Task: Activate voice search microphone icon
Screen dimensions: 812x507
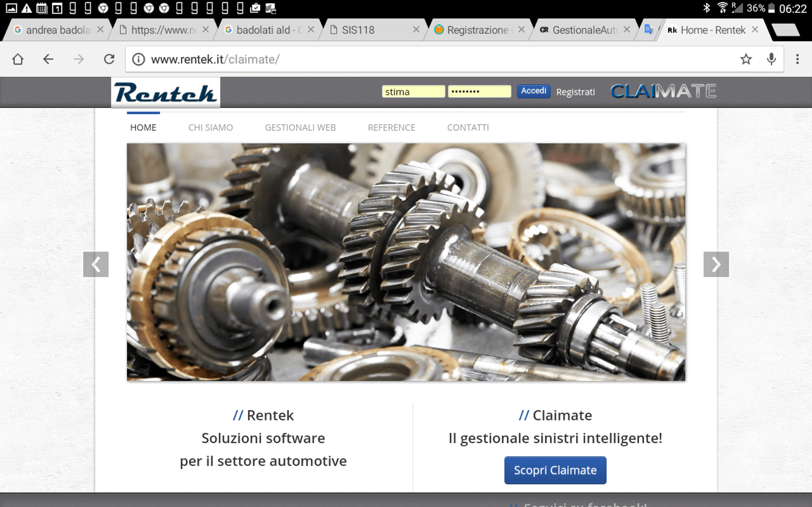Action: [771, 59]
